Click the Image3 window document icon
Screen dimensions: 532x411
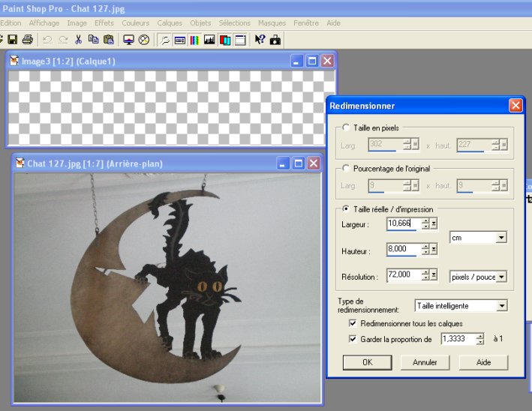coord(14,61)
